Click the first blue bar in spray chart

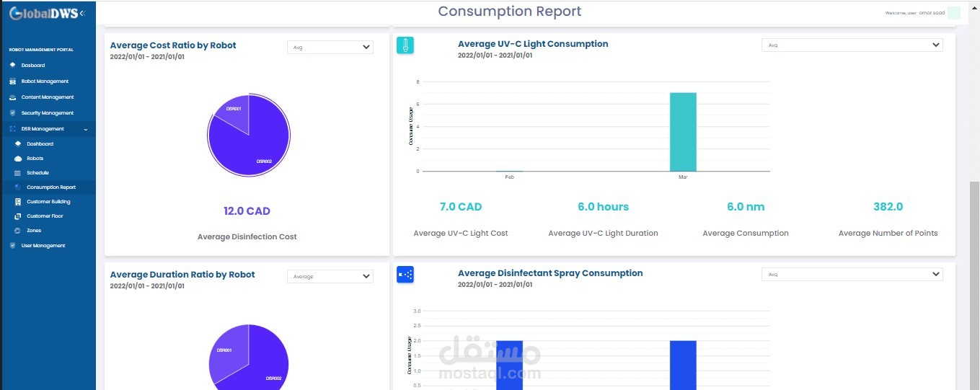click(x=509, y=365)
